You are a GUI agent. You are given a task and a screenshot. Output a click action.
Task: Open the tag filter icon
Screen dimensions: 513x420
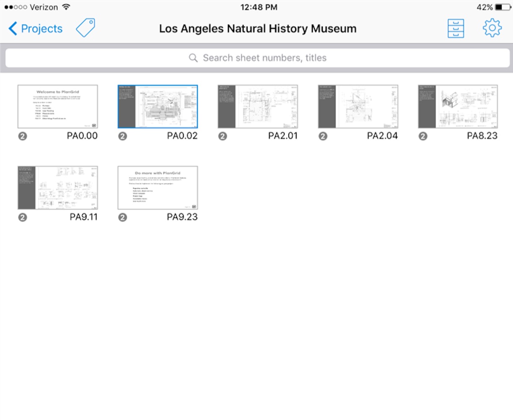(x=86, y=28)
